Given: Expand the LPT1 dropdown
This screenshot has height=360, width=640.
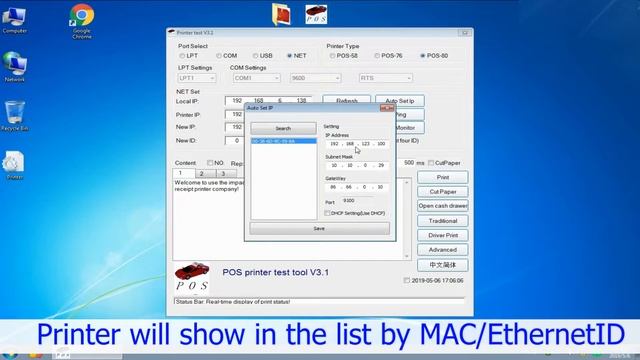Looking at the screenshot, I should point(197,78).
